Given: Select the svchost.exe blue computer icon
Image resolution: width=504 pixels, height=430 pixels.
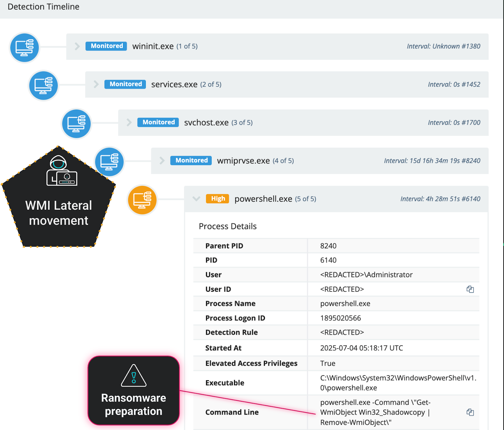Looking at the screenshot, I should coord(77,124).
